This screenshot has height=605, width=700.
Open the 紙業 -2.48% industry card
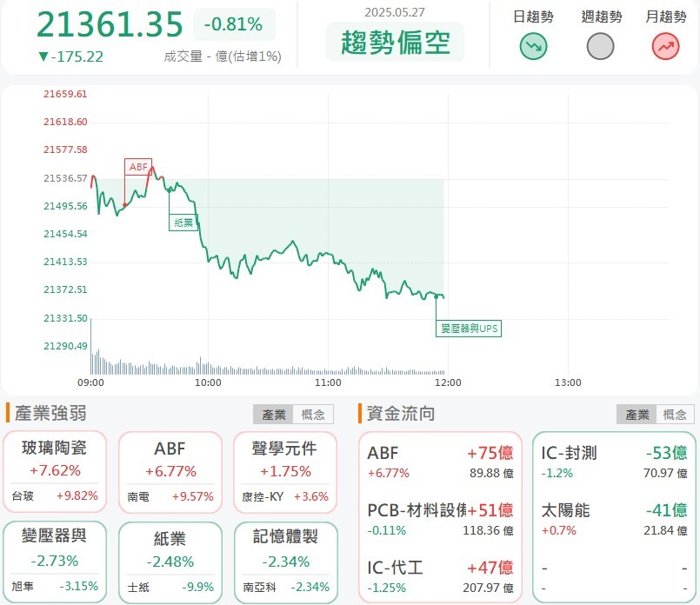[x=170, y=562]
